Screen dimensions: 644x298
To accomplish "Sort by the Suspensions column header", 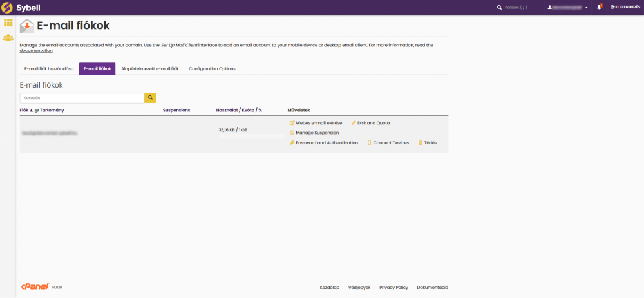I will (176, 110).
